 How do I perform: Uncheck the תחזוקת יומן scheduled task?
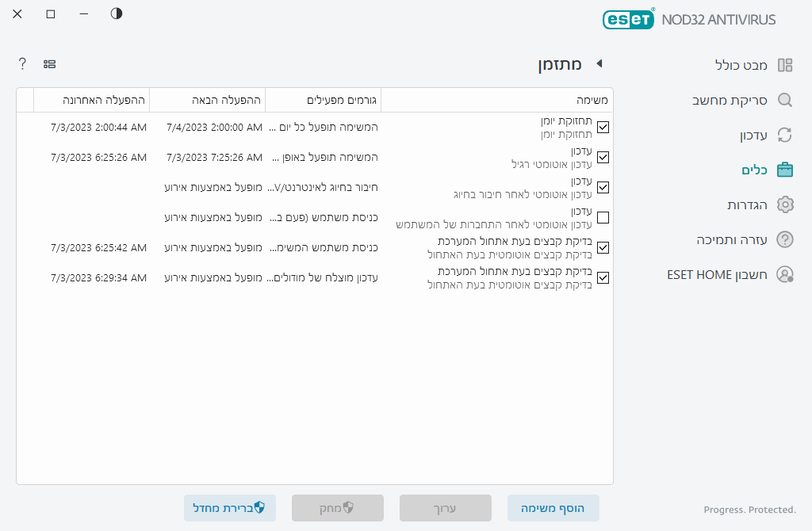pyautogui.click(x=603, y=127)
